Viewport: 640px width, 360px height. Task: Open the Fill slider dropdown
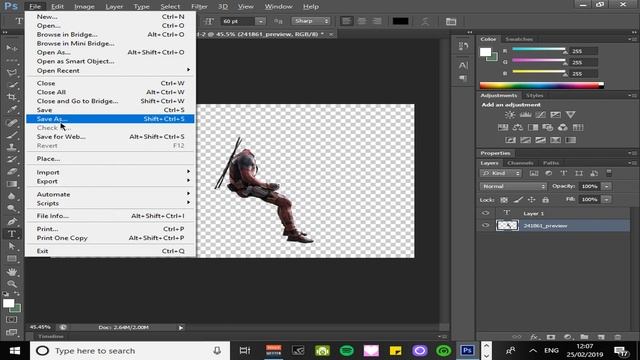(607, 200)
